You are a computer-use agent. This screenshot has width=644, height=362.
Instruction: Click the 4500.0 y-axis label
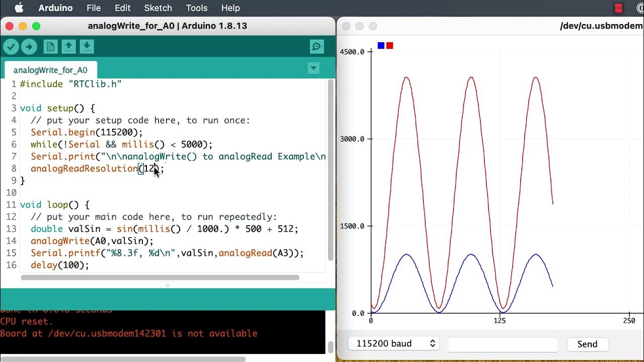(352, 52)
